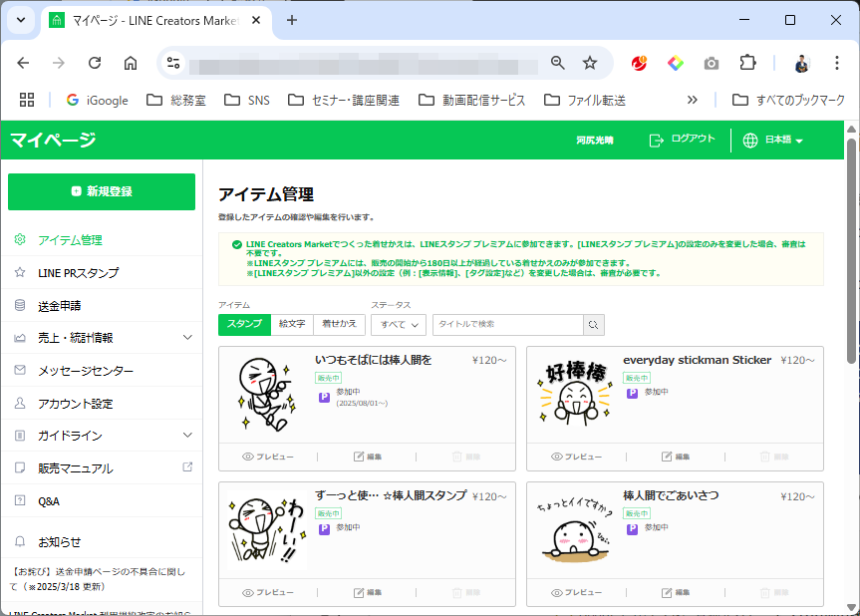Screen dimensions: 860x616
Task: Open the tab search dropdown arrow
Action: click(21, 20)
